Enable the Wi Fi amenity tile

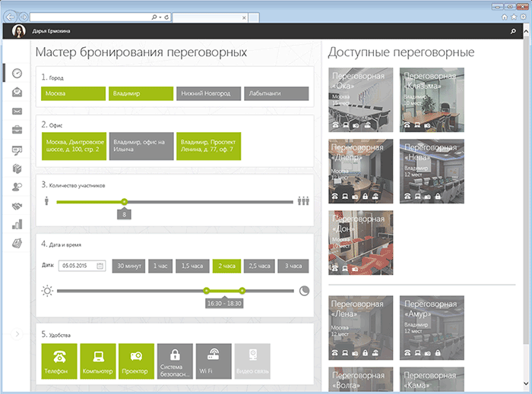pyautogui.click(x=214, y=361)
